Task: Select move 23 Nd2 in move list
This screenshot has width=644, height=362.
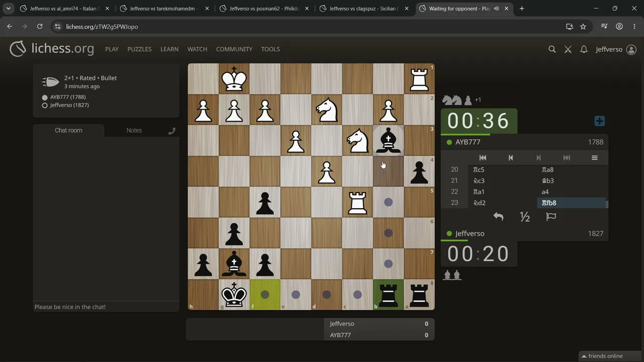Action: tap(503, 203)
